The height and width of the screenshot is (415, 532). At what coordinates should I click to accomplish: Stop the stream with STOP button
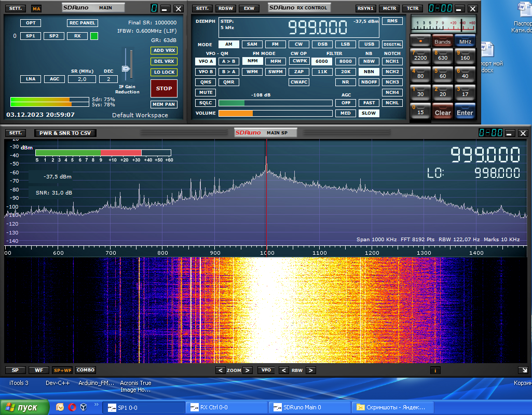pos(164,88)
